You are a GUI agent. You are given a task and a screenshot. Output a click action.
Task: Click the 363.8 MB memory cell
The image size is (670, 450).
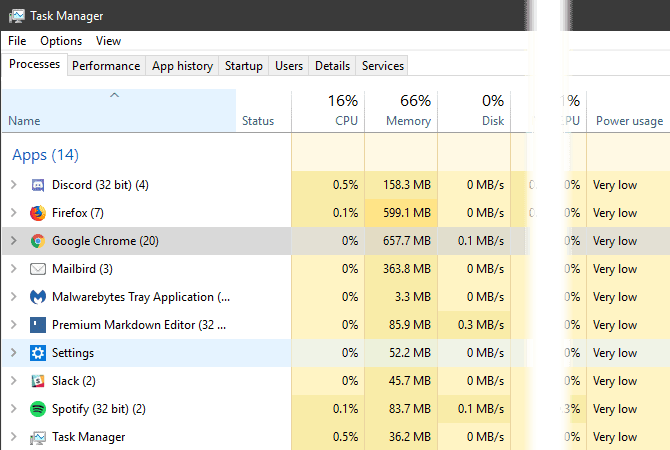401,269
